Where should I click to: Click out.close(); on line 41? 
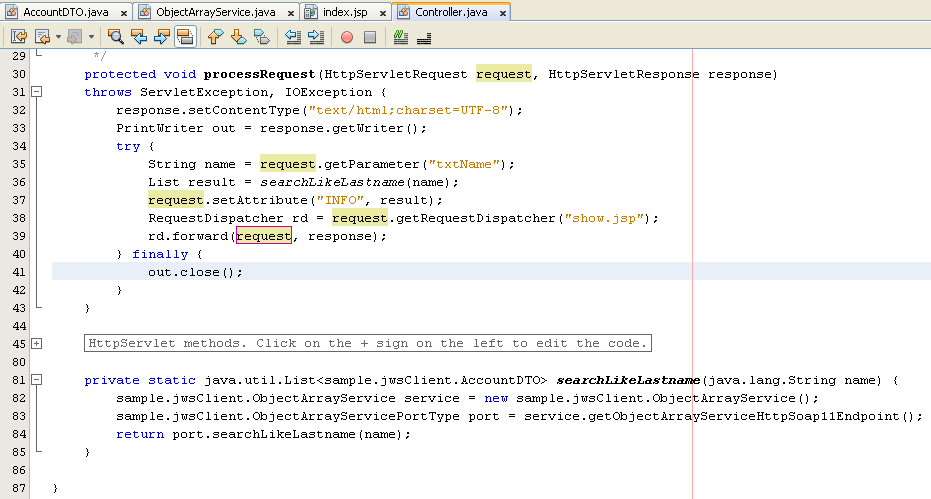[x=195, y=272]
